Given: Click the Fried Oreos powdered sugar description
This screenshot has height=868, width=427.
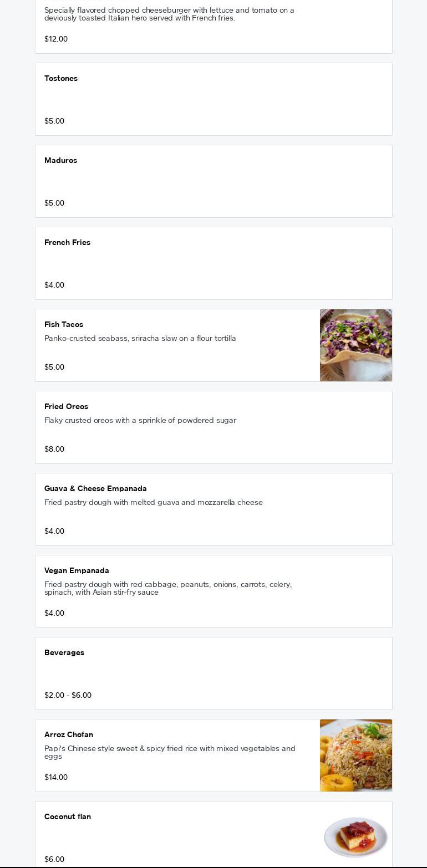Looking at the screenshot, I should [x=140, y=421].
